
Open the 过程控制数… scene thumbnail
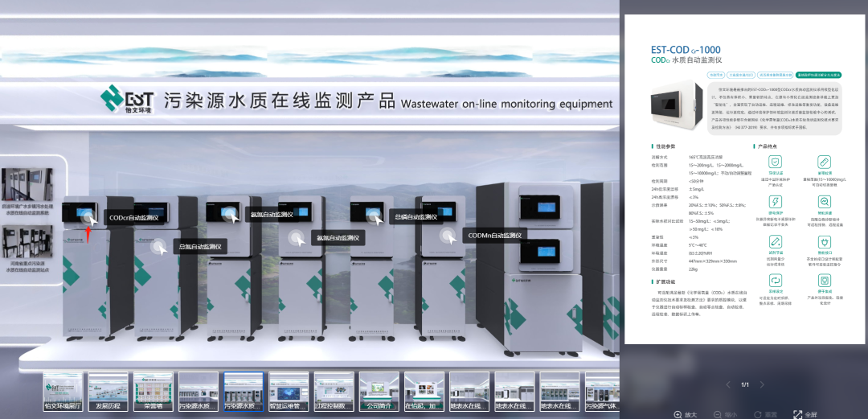(x=334, y=392)
